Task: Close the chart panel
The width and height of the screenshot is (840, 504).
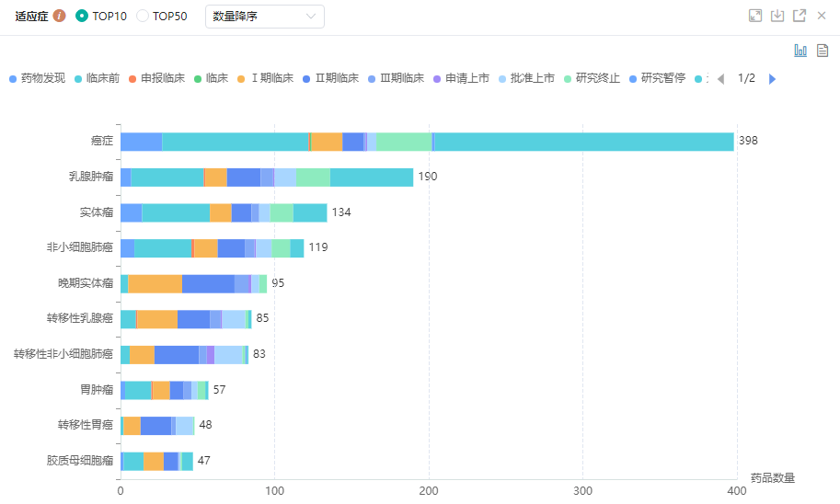Action: click(x=822, y=16)
